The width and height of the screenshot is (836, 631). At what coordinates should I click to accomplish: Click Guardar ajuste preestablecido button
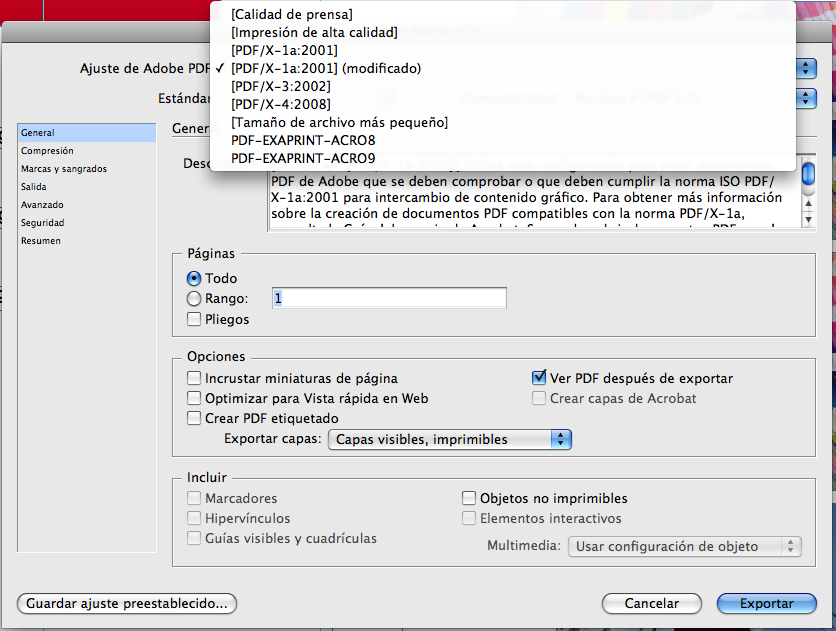pos(127,604)
